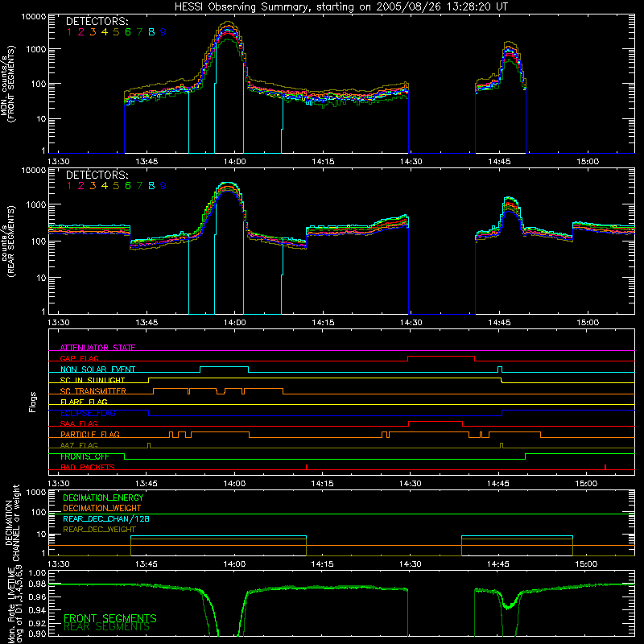Click the REAR_DEC_WEIGHT legend label
644x644 pixels.
point(99,530)
